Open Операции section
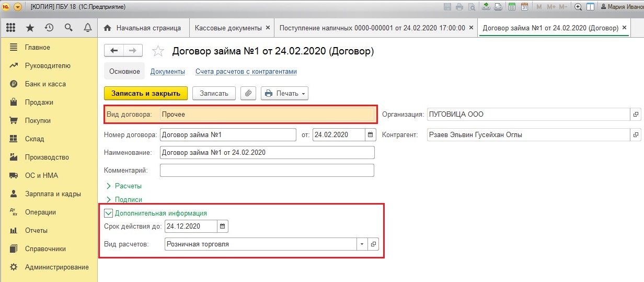The image size is (644, 282). point(49,212)
